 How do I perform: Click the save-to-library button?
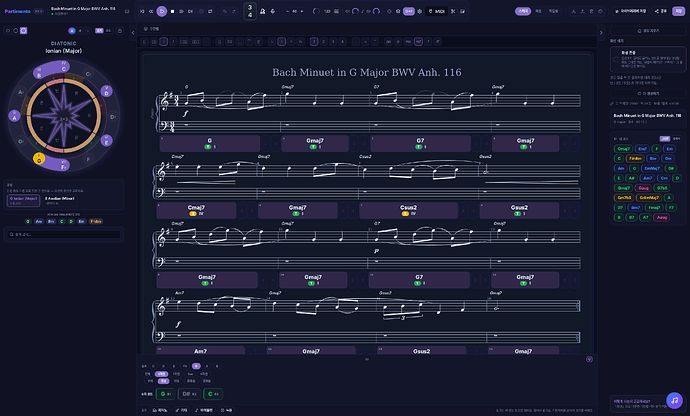(631, 11)
